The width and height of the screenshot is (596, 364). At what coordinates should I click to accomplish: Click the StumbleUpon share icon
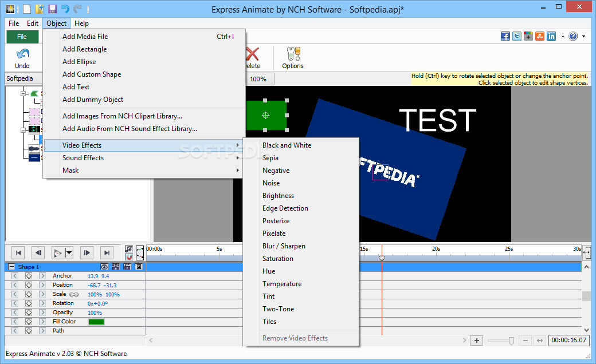540,36
